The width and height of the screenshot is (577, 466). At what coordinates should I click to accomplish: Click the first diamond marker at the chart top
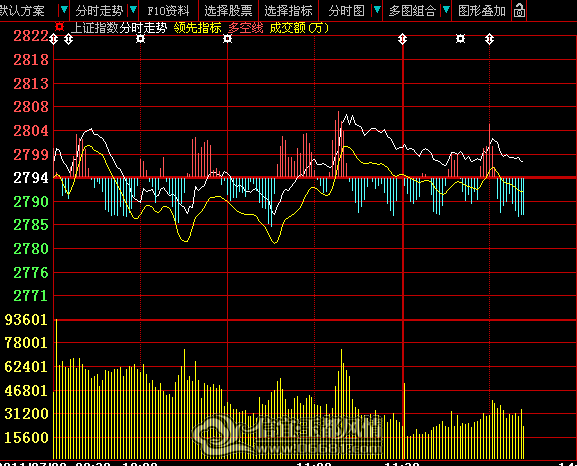(54, 39)
